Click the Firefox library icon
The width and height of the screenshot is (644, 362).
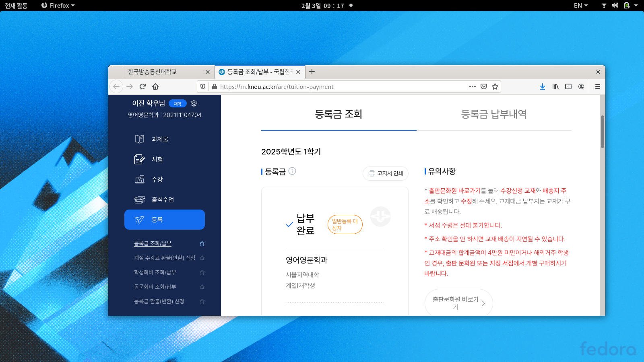click(555, 86)
